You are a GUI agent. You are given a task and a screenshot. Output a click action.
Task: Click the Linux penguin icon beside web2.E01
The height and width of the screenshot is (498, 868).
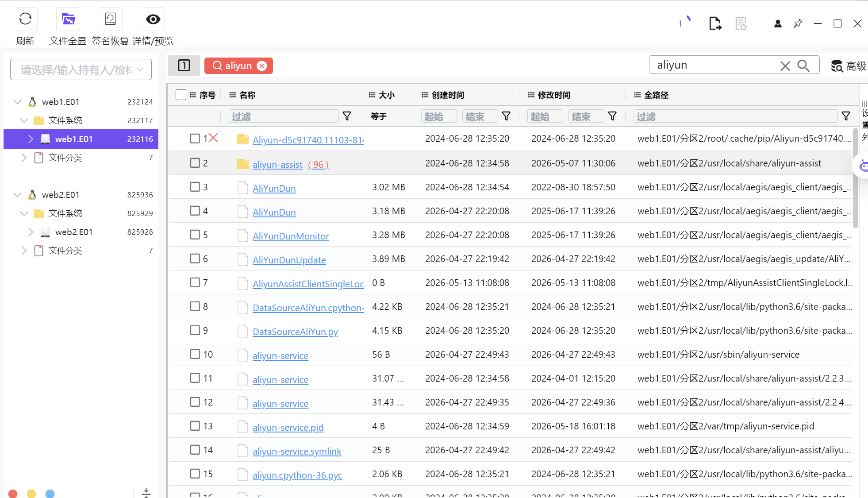pos(32,195)
